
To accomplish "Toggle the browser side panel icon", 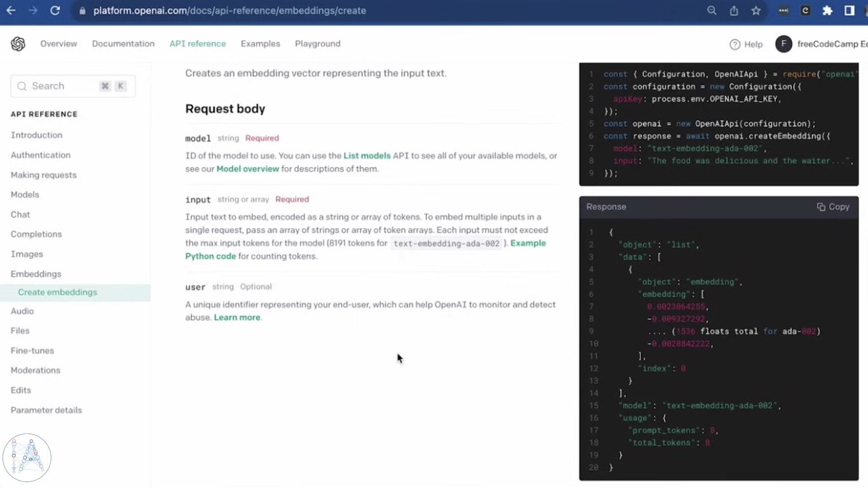I will tap(849, 10).
